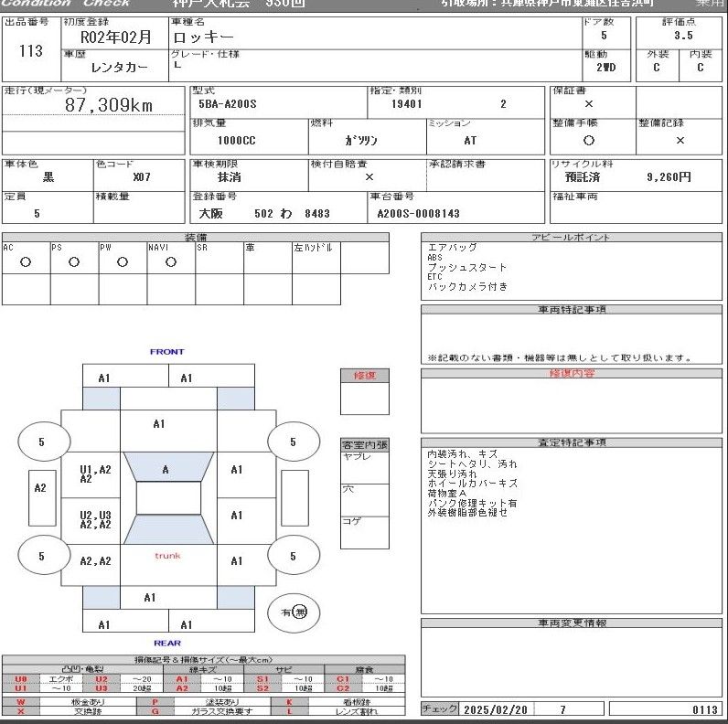Image resolution: width=728 pixels, height=724 pixels.
Task: Click the 'U1,A2 A2' door panel
Action: tap(95, 474)
